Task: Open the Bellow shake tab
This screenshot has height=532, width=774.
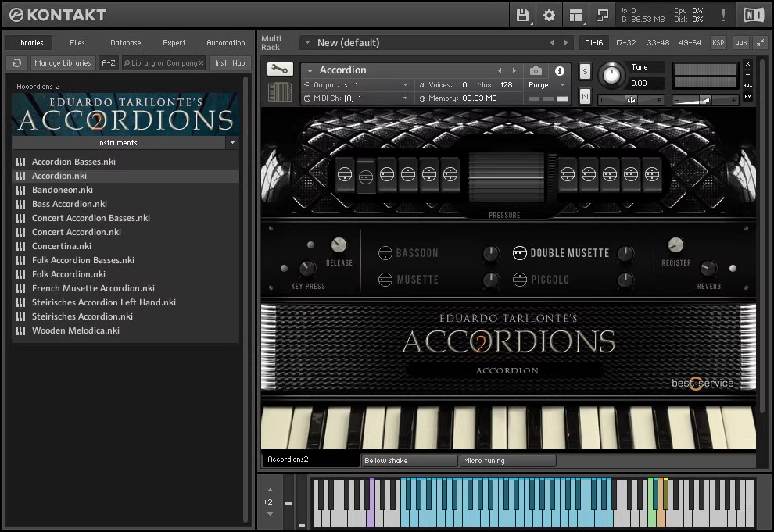Action: pyautogui.click(x=408, y=461)
